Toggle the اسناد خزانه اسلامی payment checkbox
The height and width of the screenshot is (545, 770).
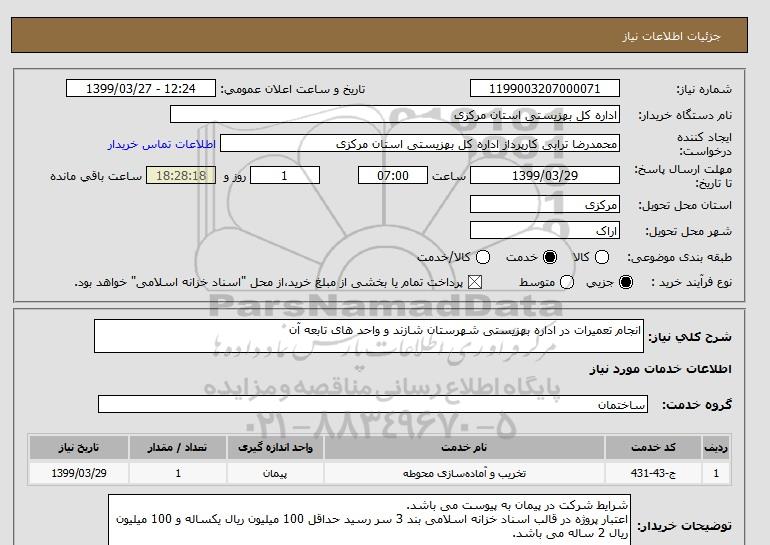tap(475, 282)
